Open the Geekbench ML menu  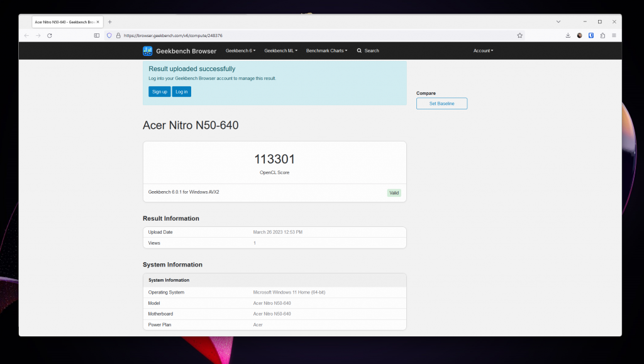click(x=280, y=50)
